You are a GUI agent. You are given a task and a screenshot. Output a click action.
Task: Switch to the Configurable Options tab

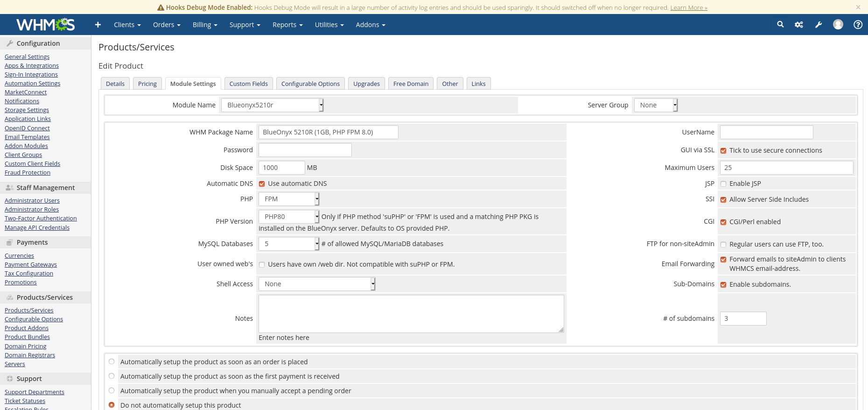310,84
